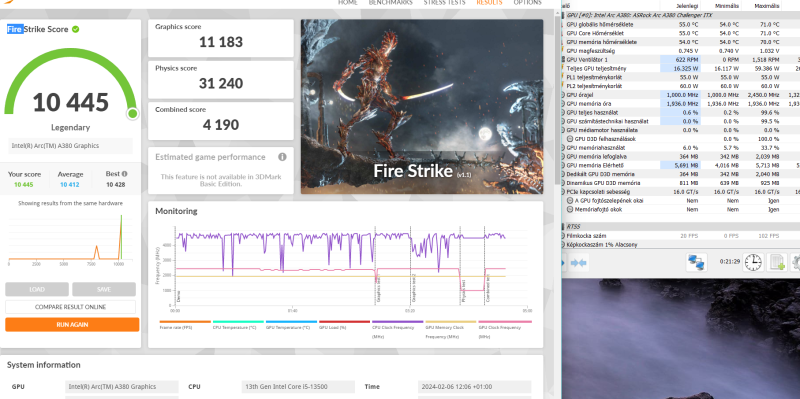
Task: Expand Memóriafojtó okok row
Action: pos(570,209)
